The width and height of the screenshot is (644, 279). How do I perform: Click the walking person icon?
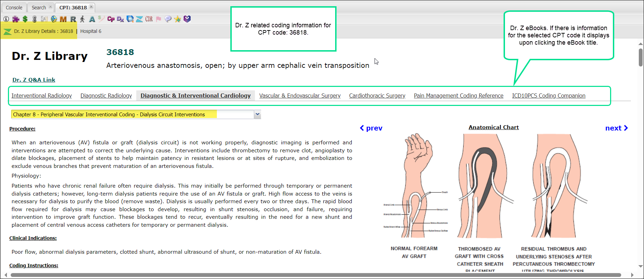(82, 19)
